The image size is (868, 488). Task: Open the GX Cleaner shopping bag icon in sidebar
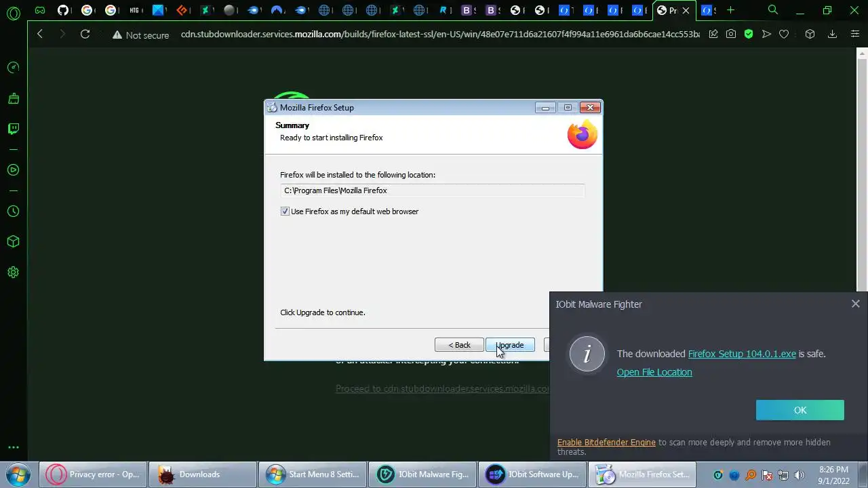click(x=13, y=98)
